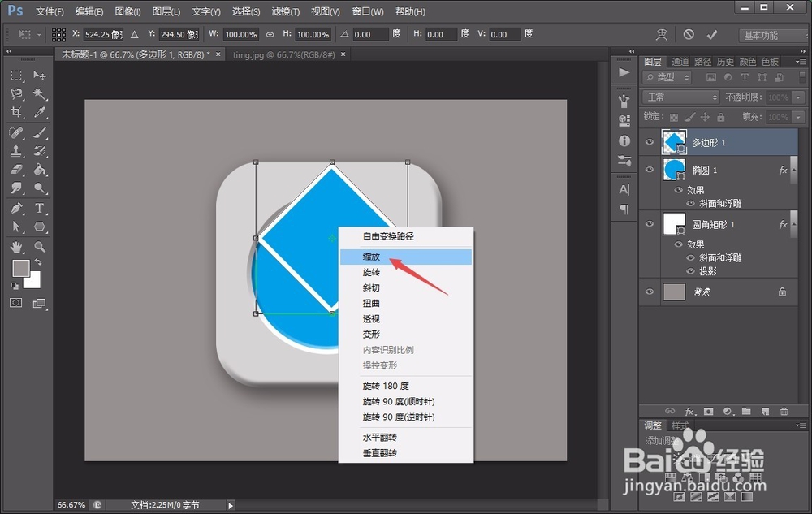This screenshot has height=514, width=812.
Task: Switch to the 通道 panel tab
Action: 680,62
